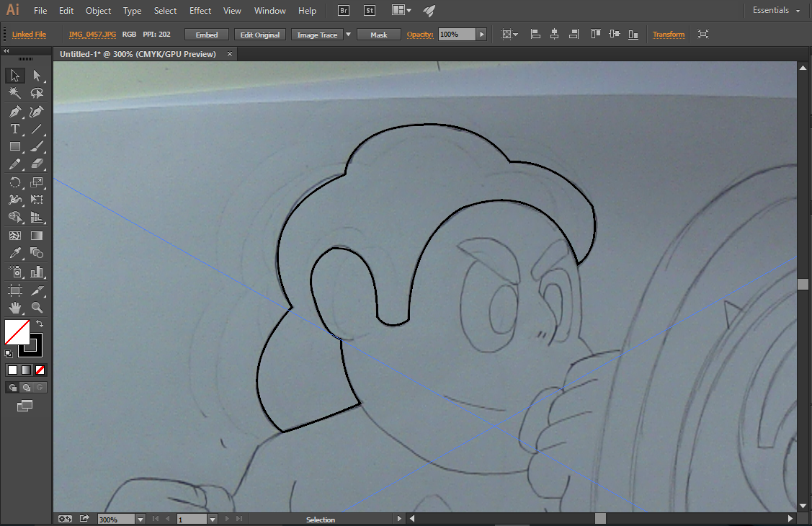The height and width of the screenshot is (526, 812).
Task: Select the Magic Wand tool
Action: (15, 93)
